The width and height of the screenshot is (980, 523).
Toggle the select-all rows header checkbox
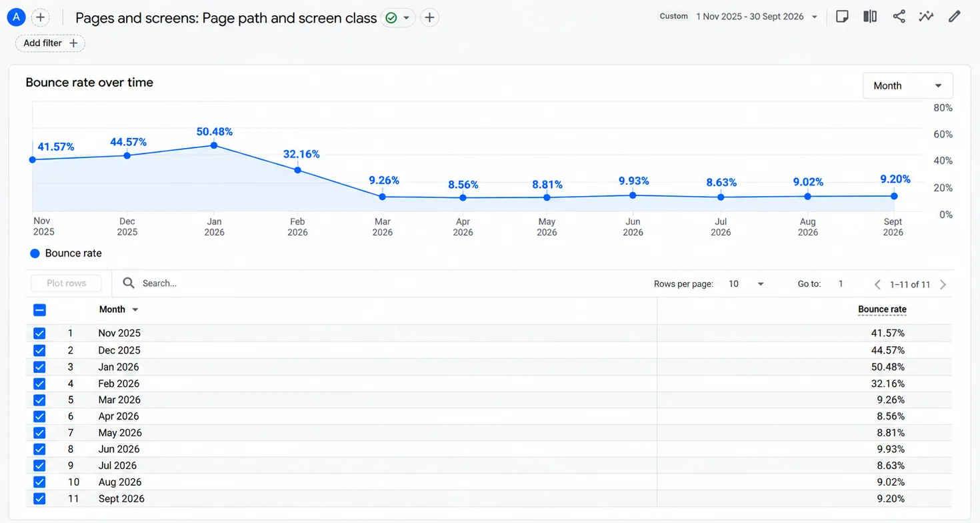[39, 310]
